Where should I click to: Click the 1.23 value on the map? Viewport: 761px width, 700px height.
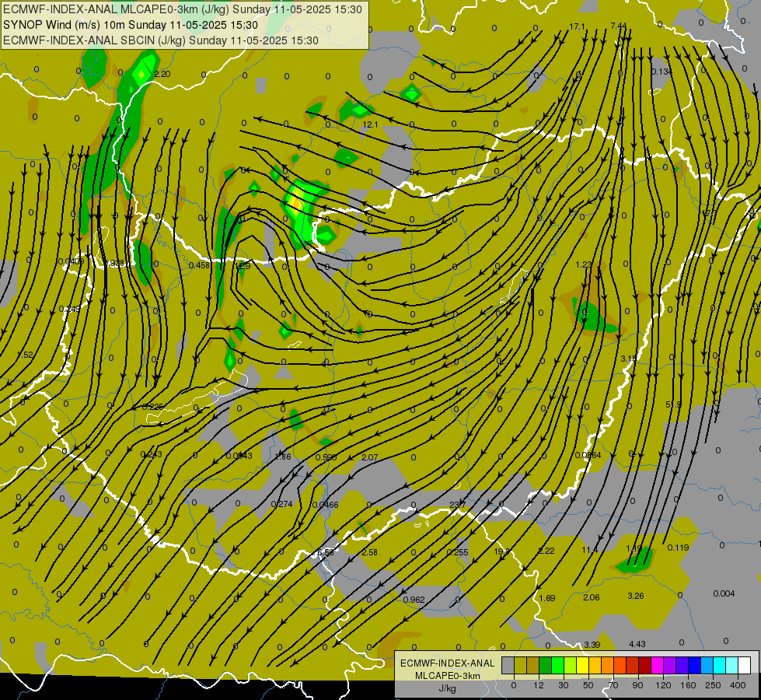click(x=584, y=264)
